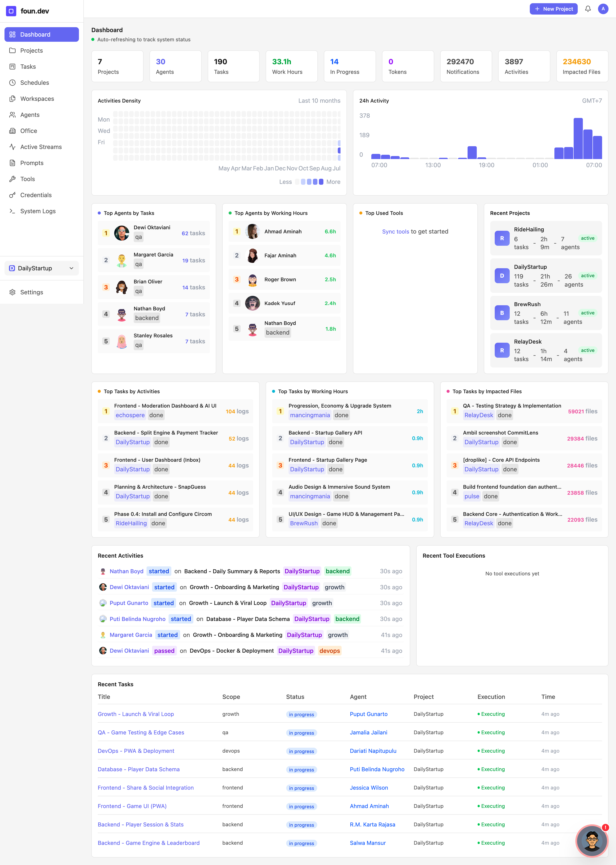Open the Settings menu item

click(x=42, y=292)
